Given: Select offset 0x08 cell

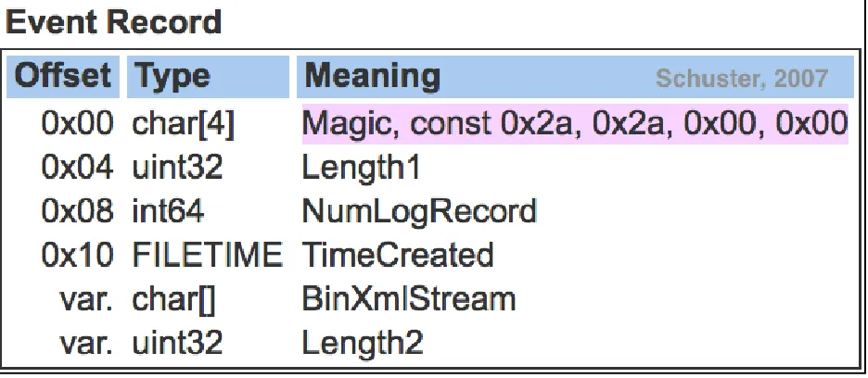Looking at the screenshot, I should 78,211.
